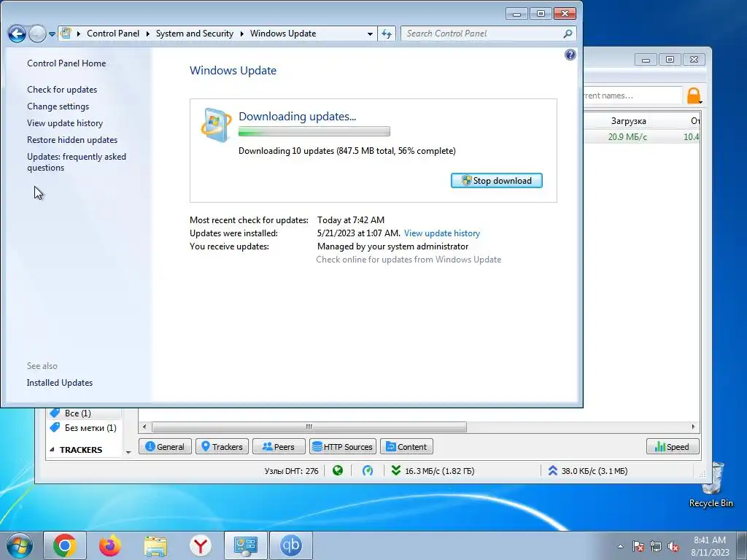747x560 pixels.
Task: Click Restore hidden updates
Action: click(72, 139)
